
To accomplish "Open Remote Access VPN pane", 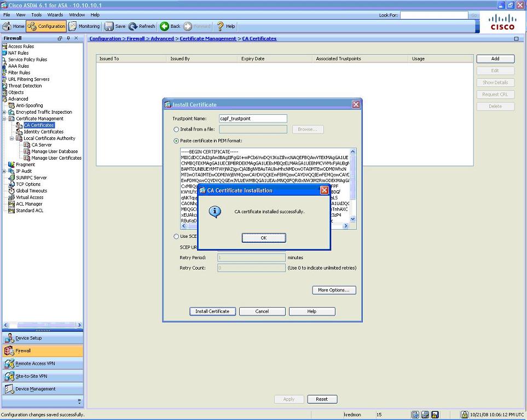I will pyautogui.click(x=43, y=364).
